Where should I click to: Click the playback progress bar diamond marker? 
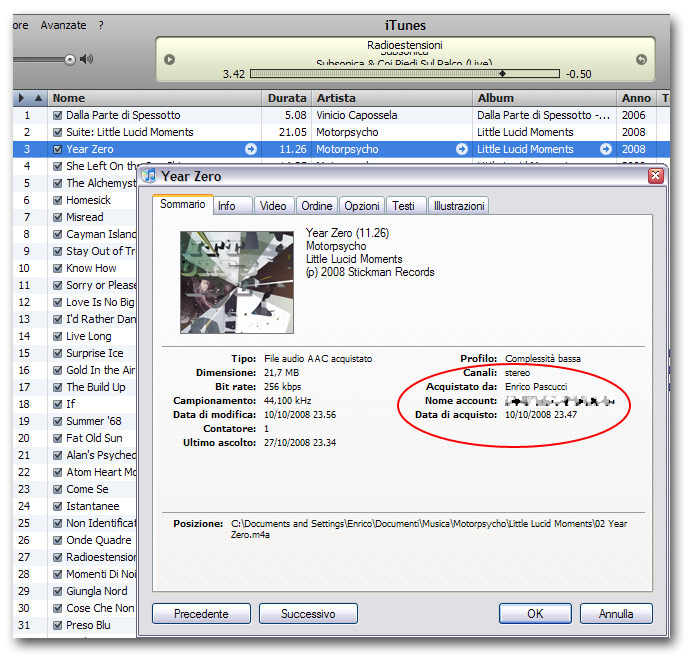click(502, 73)
